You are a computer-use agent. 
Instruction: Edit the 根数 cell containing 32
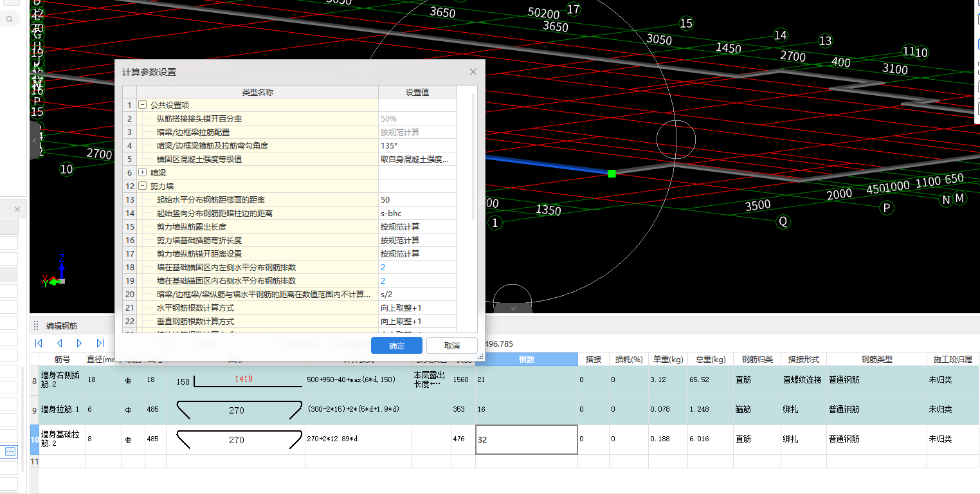point(527,439)
